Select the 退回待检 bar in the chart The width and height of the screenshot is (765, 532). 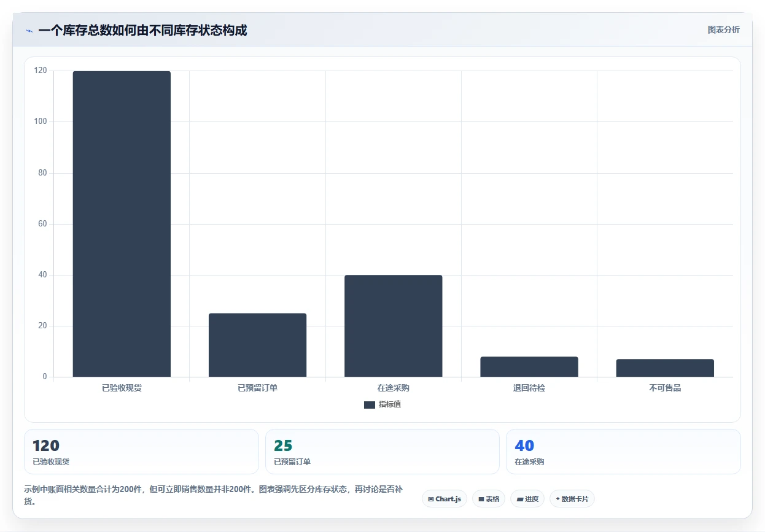(x=529, y=367)
